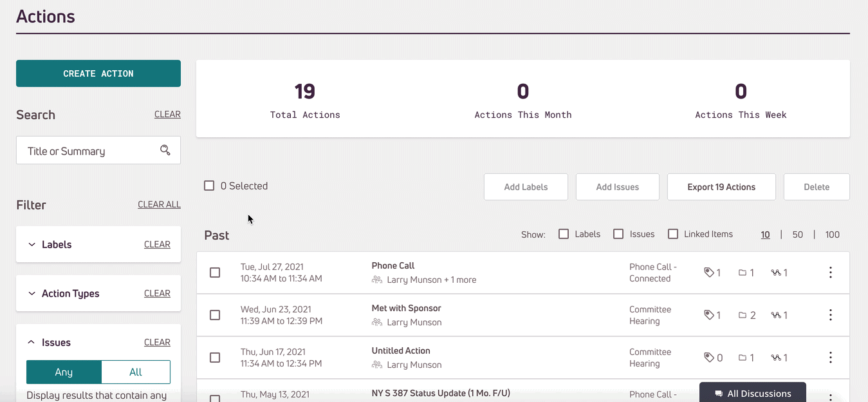Select the Tue, Jul 27 Phone Call row checkbox
Viewport: 868px width, 402px height.
(x=215, y=273)
